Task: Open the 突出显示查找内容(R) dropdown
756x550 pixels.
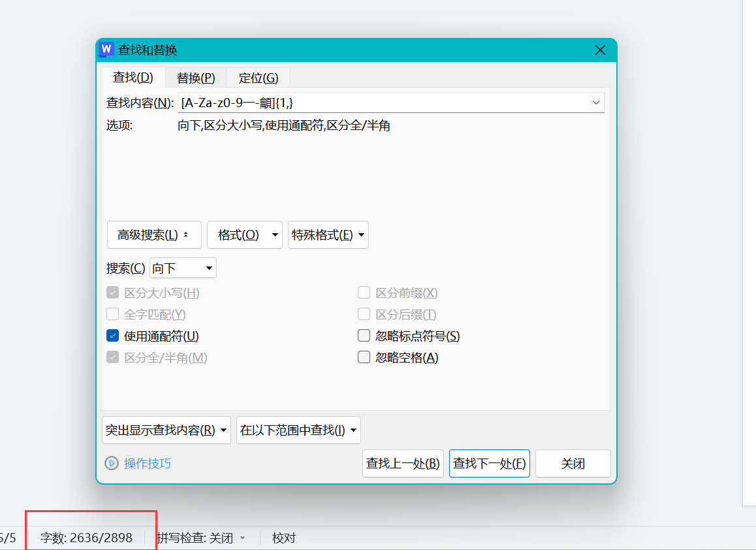Action: 166,430
